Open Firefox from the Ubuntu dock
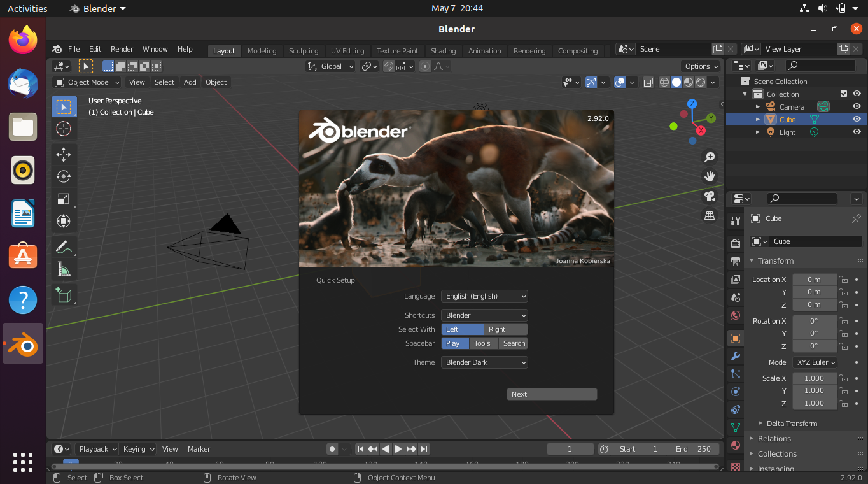Screen dimensions: 868x484 tap(22, 39)
